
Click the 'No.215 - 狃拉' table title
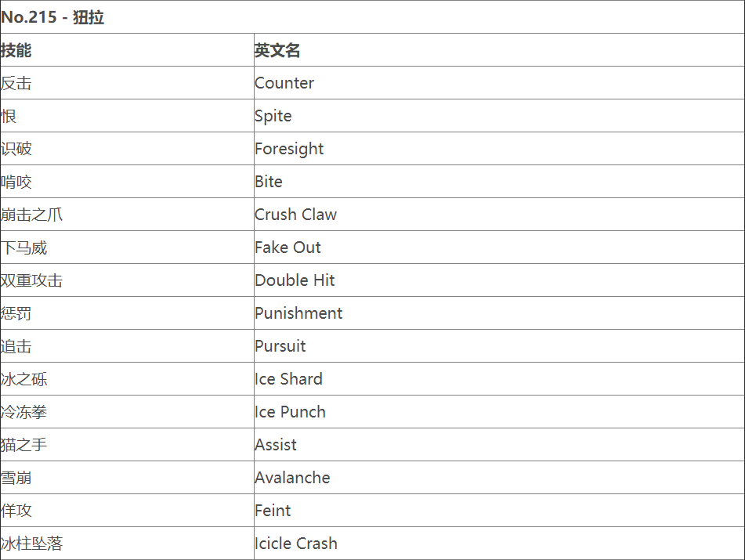(x=53, y=17)
